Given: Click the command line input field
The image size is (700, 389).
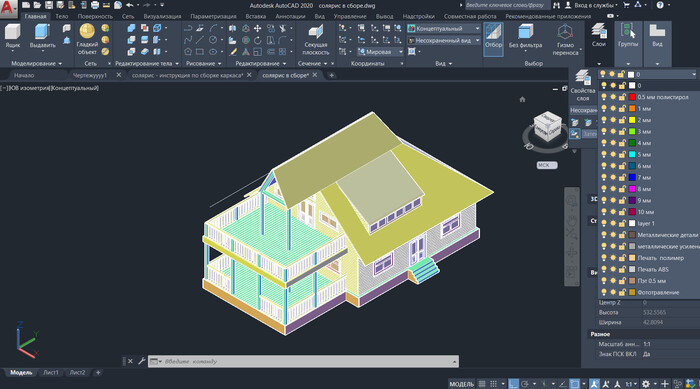Looking at the screenshot, I should point(308,361).
